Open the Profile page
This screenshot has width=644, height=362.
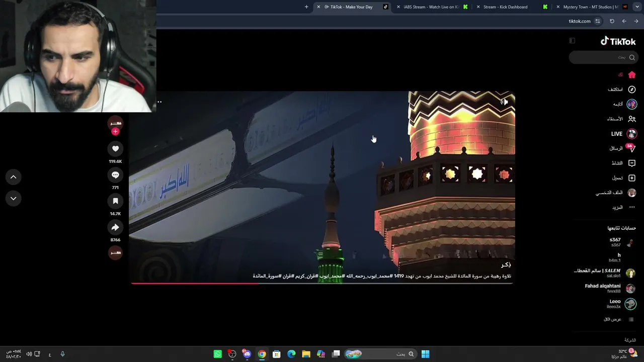(x=616, y=193)
